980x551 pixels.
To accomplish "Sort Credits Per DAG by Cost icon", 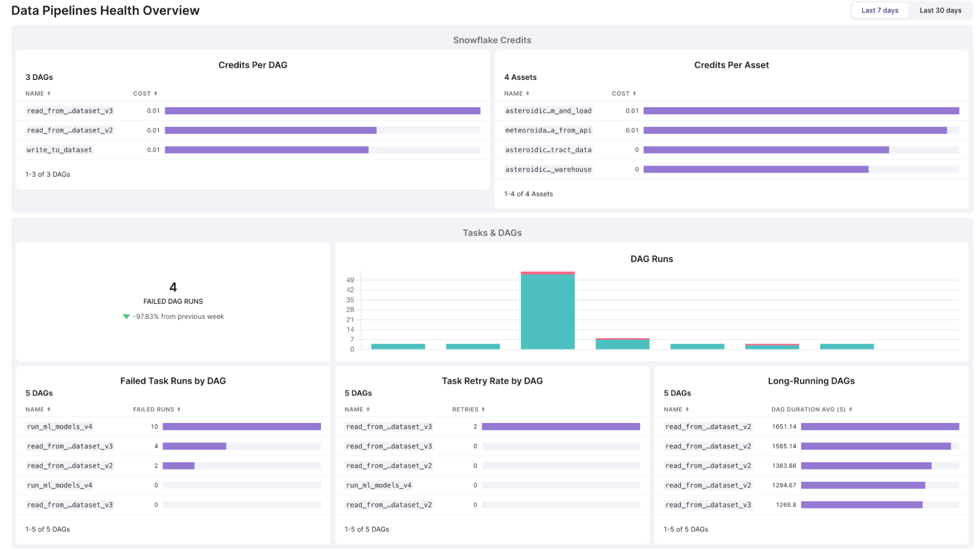I will coord(155,93).
